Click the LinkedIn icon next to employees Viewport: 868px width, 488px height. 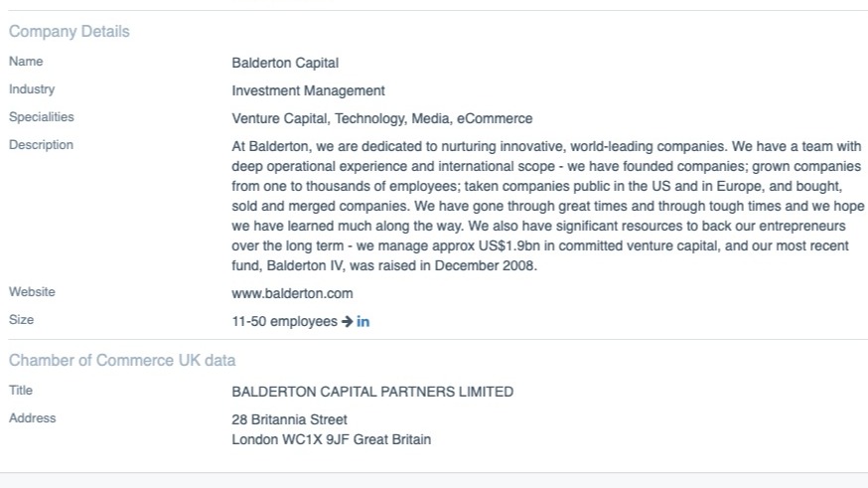click(x=363, y=321)
